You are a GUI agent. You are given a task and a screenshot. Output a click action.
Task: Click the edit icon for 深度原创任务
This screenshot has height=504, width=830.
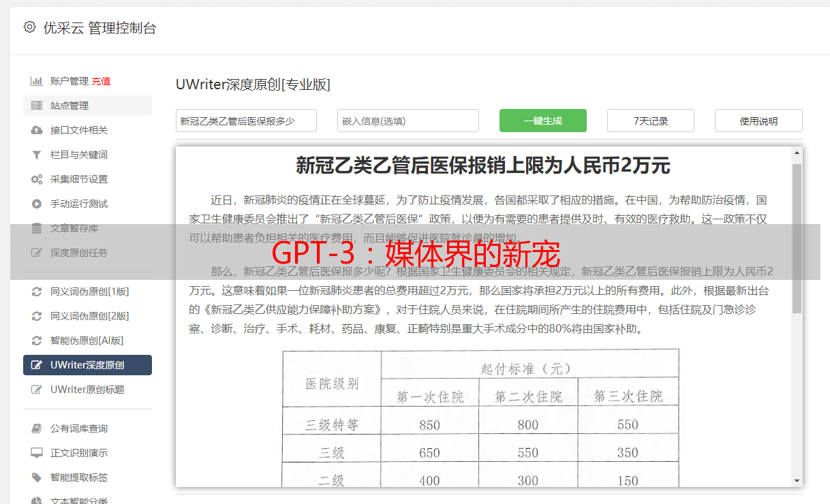37,253
